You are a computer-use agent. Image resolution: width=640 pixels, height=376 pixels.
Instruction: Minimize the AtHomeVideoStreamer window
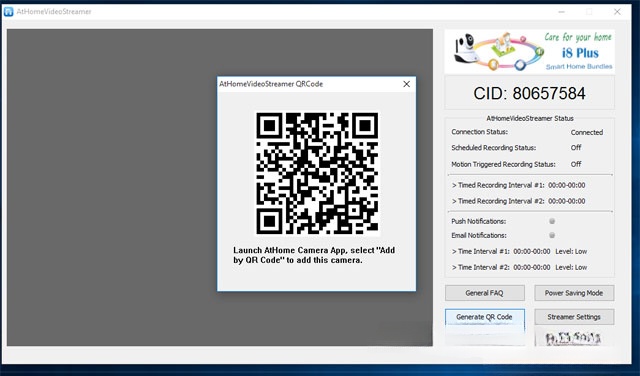click(x=562, y=12)
